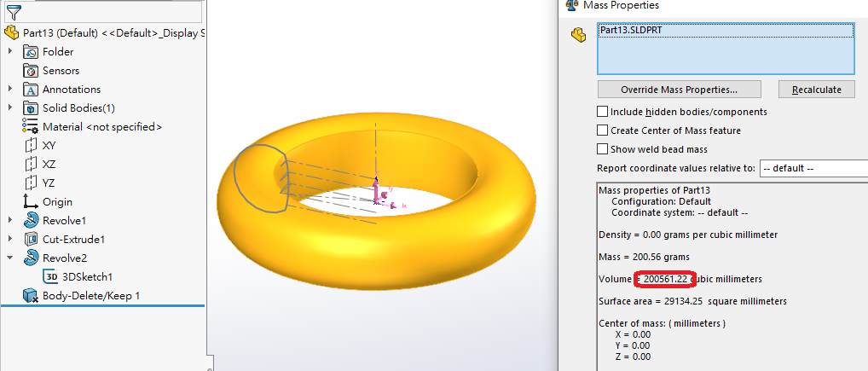Viewport: 868px width, 371px height.
Task: Click the part icon beside selection box
Action: pyautogui.click(x=578, y=36)
